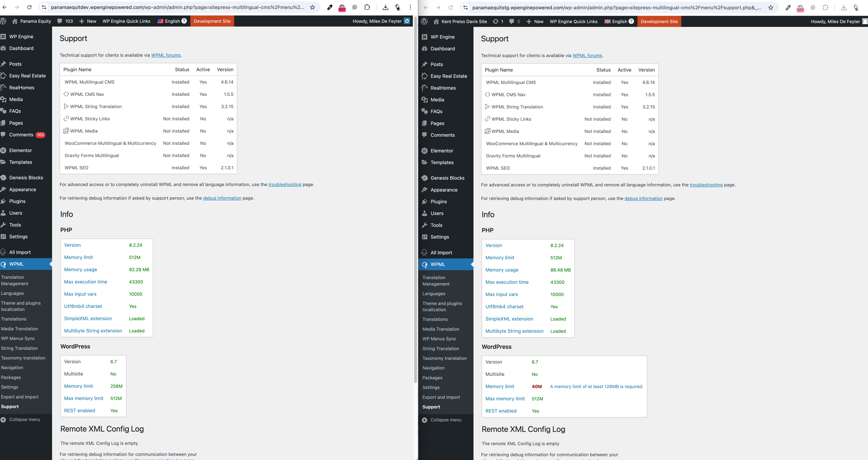
Task: Open comments bubble 103 in left admin bar
Action: point(65,21)
